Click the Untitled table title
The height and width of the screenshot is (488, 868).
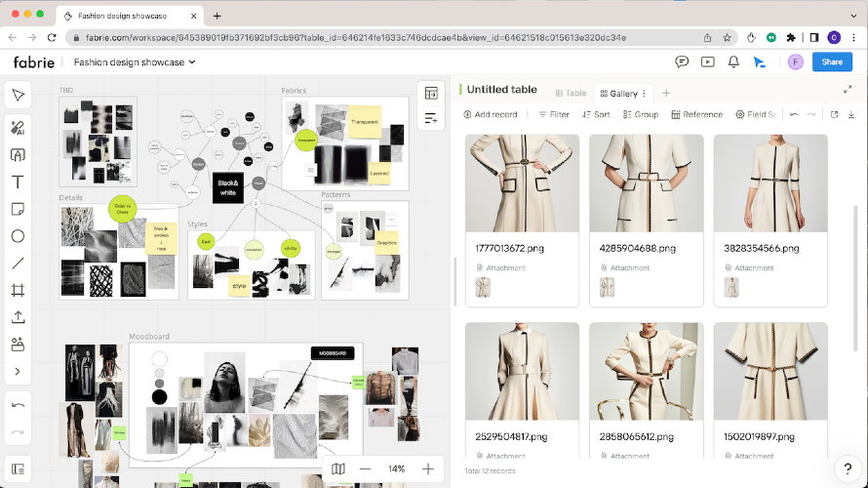(501, 89)
